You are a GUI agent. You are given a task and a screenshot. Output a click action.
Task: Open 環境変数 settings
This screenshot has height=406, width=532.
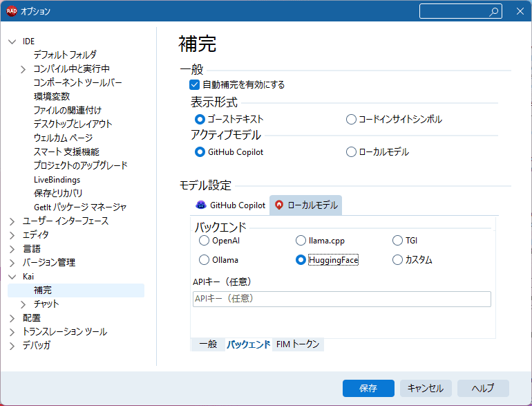point(52,97)
